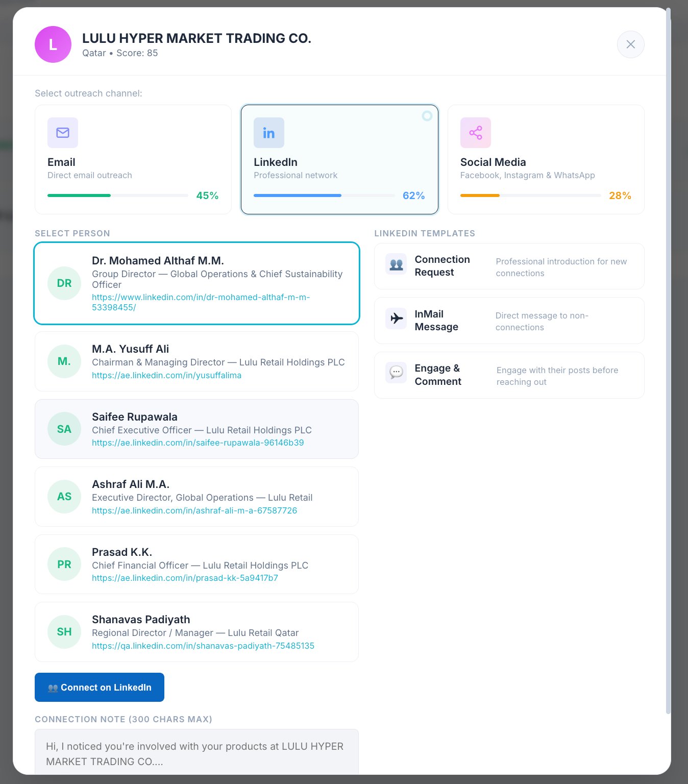
Task: Select the Engage & Comment template
Action: (x=509, y=375)
